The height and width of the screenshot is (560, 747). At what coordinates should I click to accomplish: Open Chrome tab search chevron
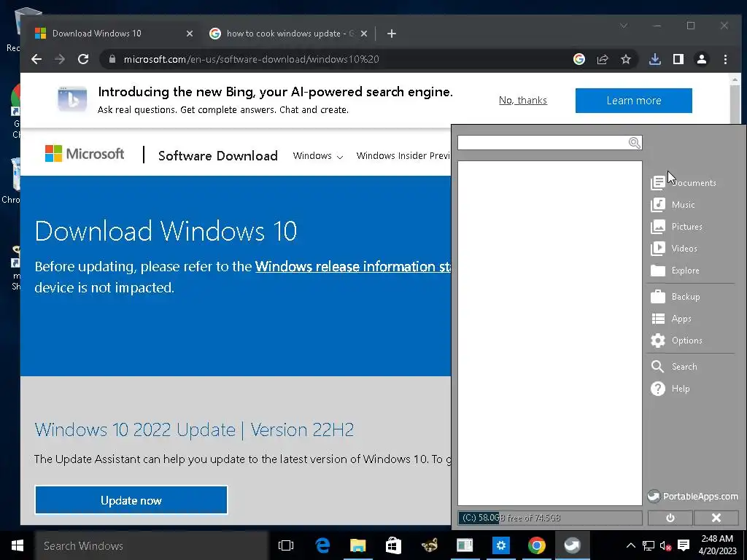tap(624, 26)
